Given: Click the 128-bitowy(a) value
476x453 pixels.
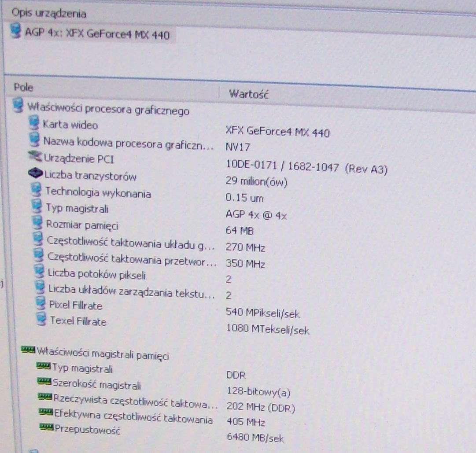Looking at the screenshot, I should (258, 392).
